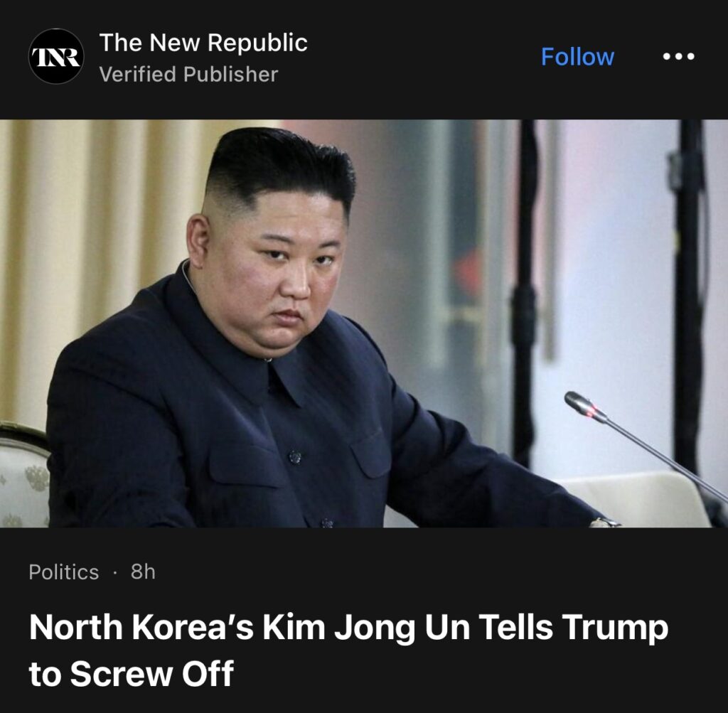Open the TNR circular logo avatar
The height and width of the screenshot is (713, 728).
point(56,57)
